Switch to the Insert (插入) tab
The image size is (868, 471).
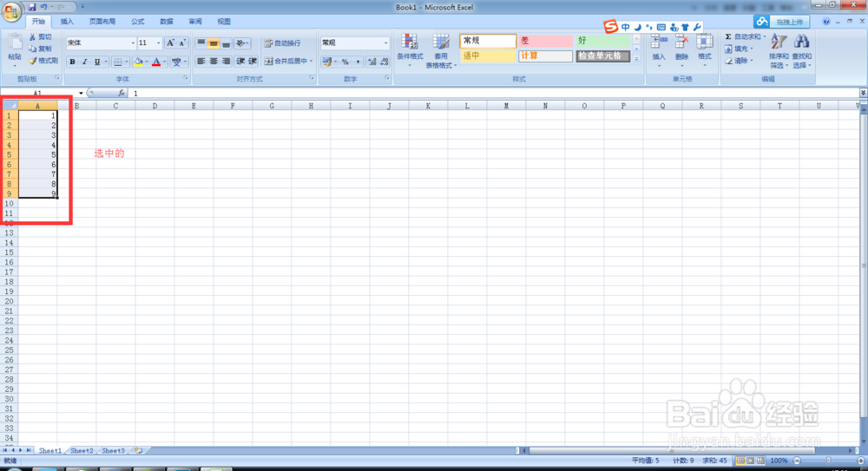point(67,22)
